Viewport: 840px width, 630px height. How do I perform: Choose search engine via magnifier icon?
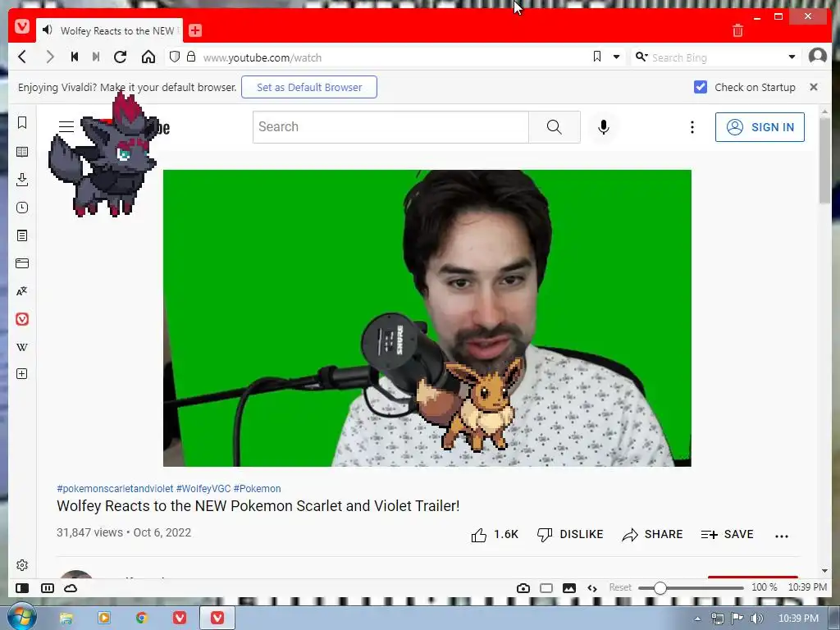coord(641,57)
